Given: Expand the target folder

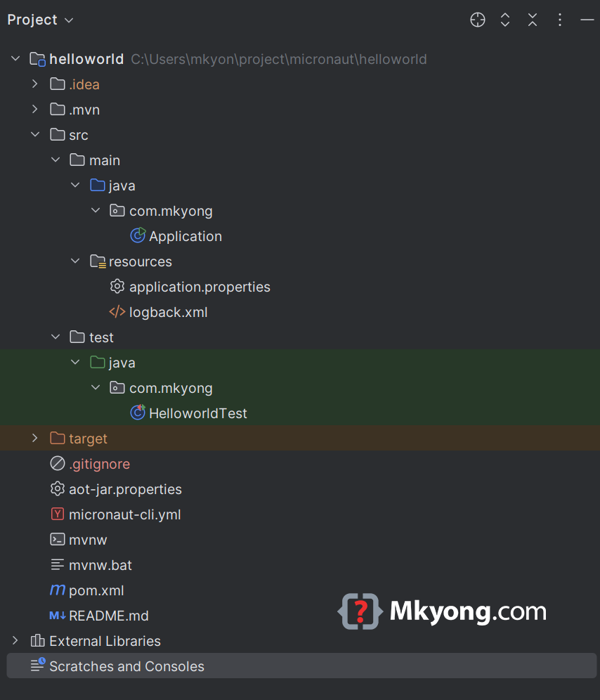Looking at the screenshot, I should [34, 438].
